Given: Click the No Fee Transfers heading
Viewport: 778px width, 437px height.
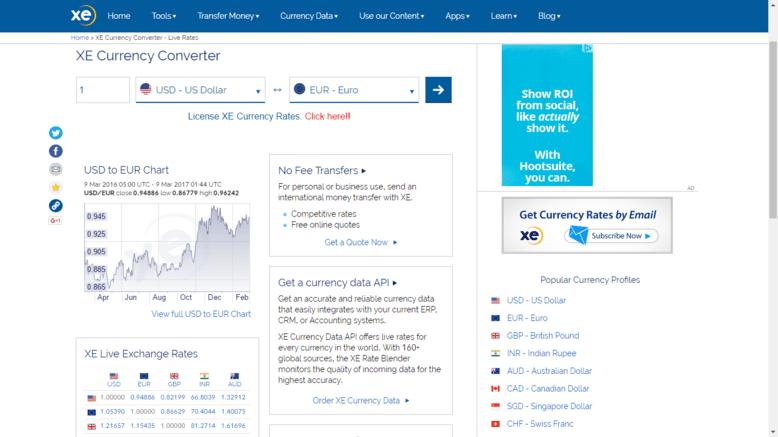Looking at the screenshot, I should (322, 170).
